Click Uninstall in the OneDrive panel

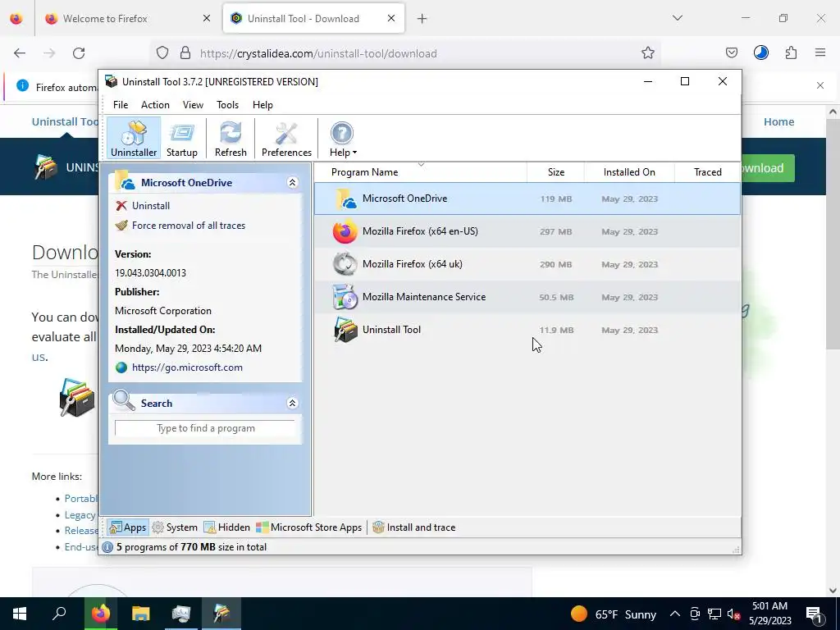(151, 206)
